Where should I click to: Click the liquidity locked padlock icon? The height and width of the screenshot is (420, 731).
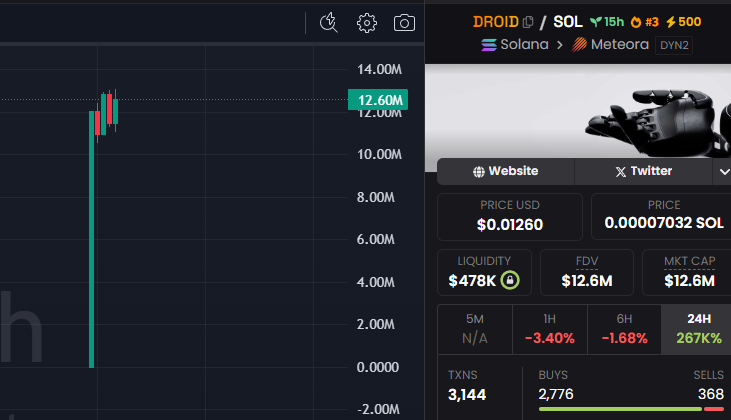[510, 280]
